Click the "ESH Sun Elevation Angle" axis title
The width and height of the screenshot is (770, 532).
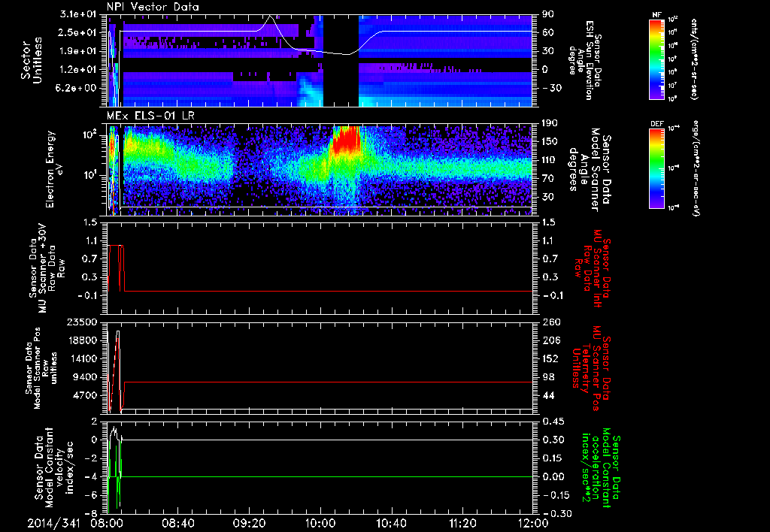pos(584,60)
